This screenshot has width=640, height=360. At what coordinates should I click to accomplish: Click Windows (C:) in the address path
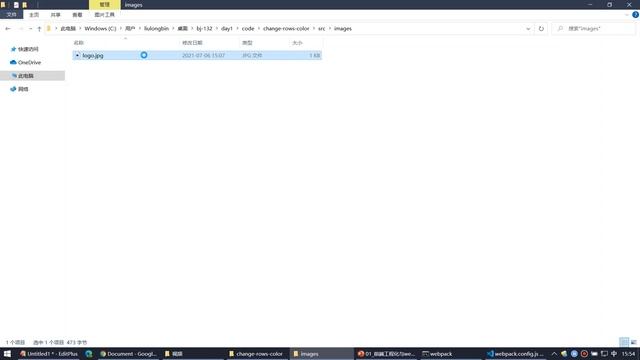tap(100, 29)
